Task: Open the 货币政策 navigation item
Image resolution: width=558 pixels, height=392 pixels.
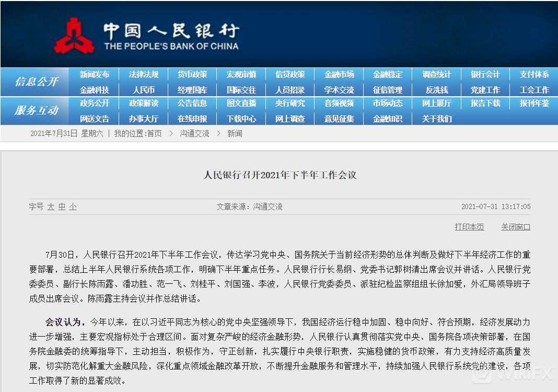Action: 192,75
